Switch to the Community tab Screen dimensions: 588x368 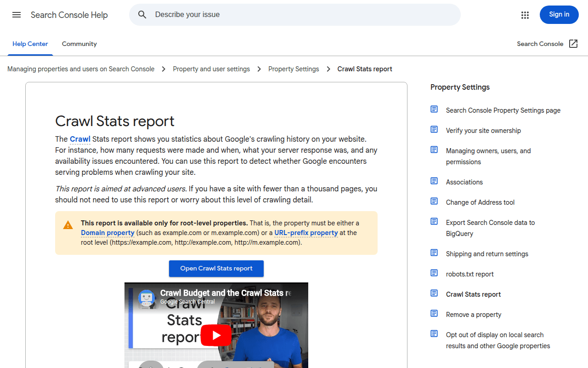click(79, 44)
